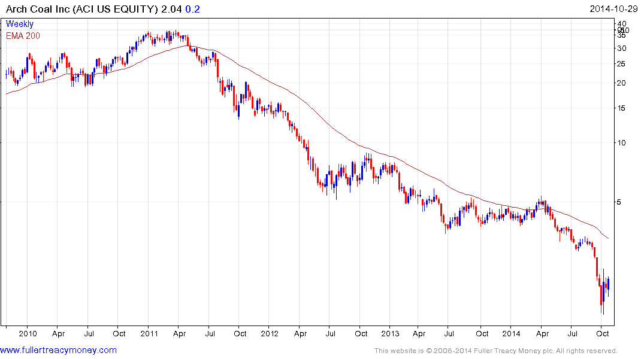Click the final 'Oct' label on the x-axis
Image resolution: width=644 pixels, height=359 pixels.
603,334
